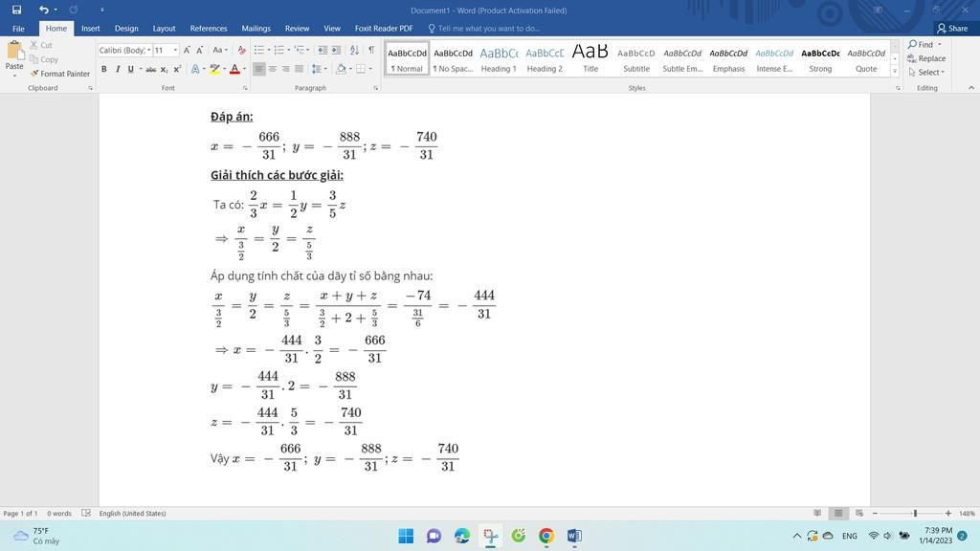Click the Sort paragraph icon
The width and height of the screenshot is (980, 551).
355,50
